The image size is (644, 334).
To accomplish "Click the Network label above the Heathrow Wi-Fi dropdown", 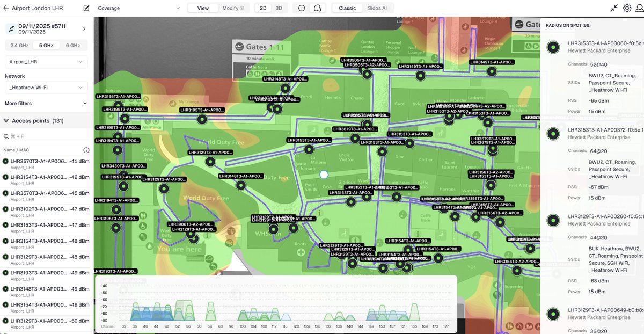I will tap(15, 76).
